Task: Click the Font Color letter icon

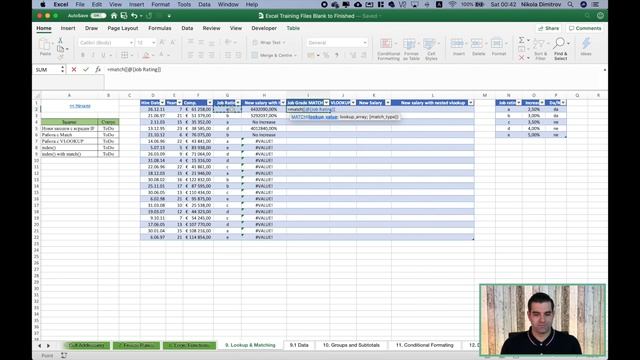Action: (162, 55)
